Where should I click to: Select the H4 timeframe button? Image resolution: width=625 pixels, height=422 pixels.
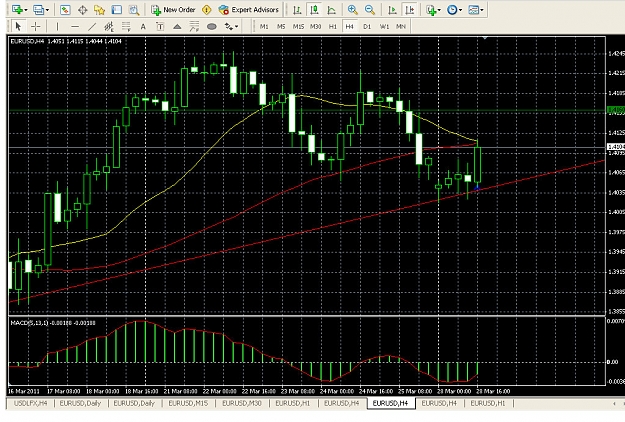(x=350, y=27)
